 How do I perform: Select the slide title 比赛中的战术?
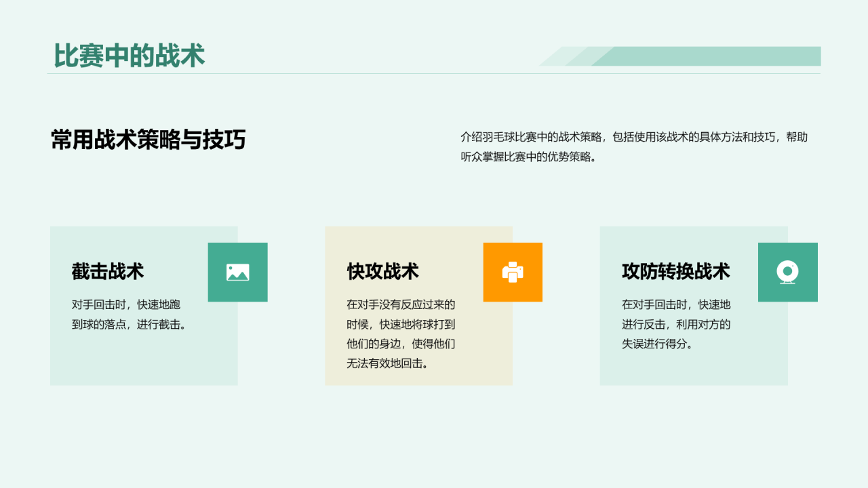(x=129, y=56)
